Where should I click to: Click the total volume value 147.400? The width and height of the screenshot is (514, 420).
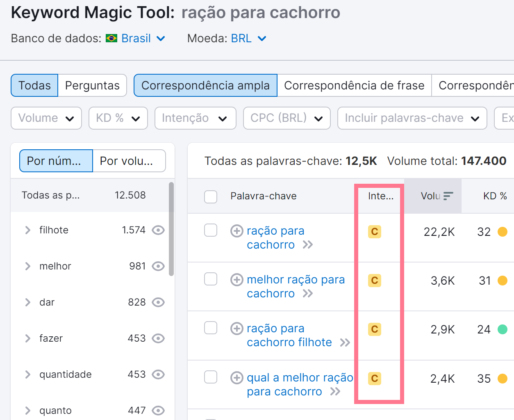coord(484,161)
